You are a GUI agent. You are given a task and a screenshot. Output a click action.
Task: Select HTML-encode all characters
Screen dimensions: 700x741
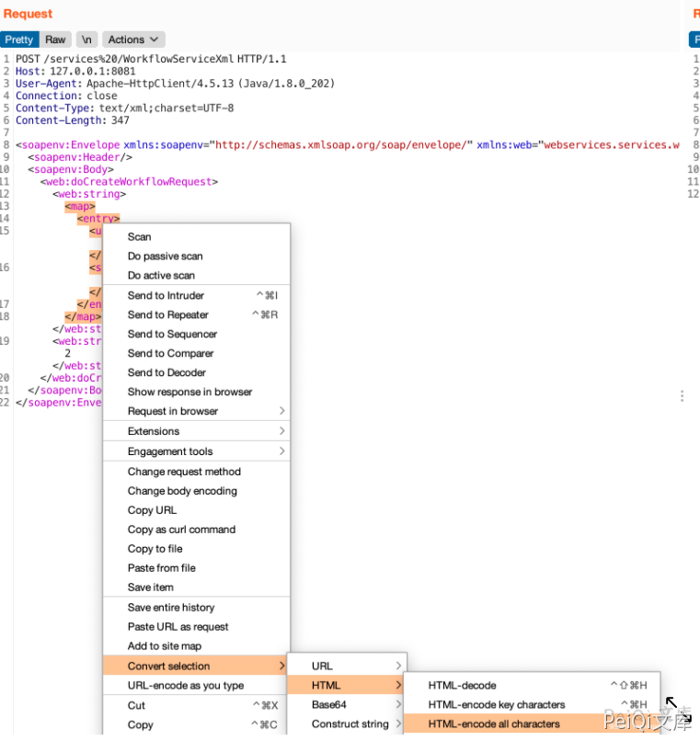(x=494, y=724)
